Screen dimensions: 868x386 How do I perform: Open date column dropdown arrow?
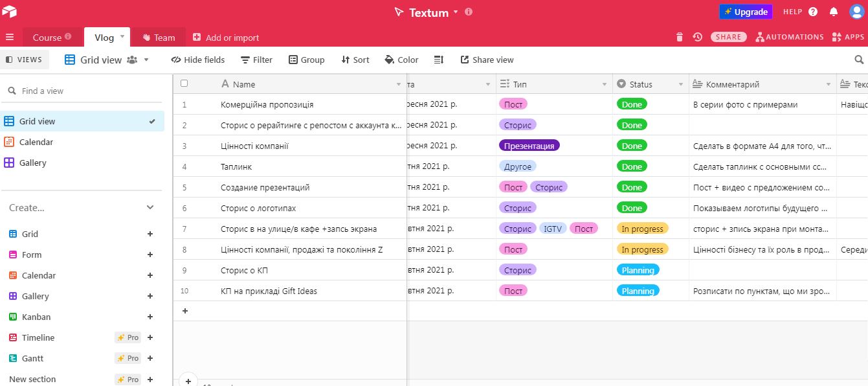point(488,85)
